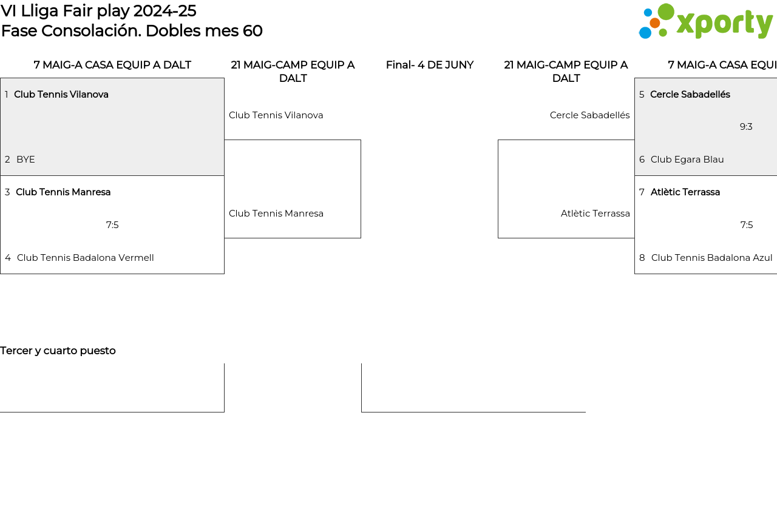
Task: Click the 7:5 score of the Terrassa match
Action: tap(747, 225)
